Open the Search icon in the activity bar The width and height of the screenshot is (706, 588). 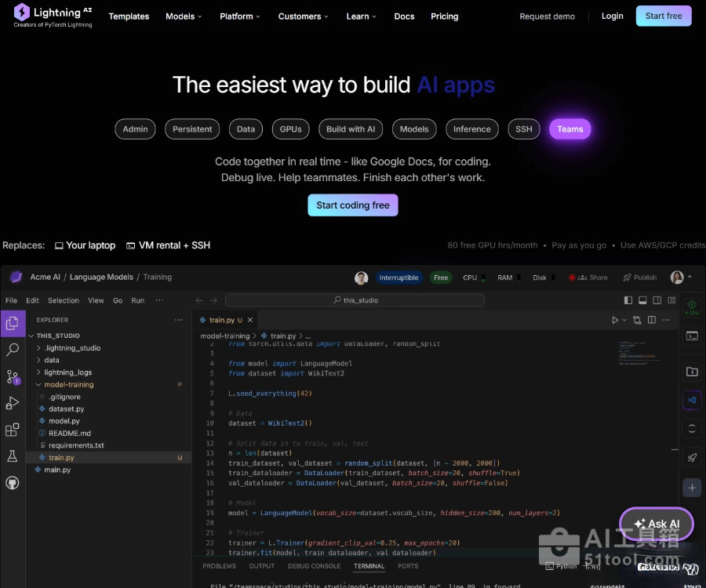[x=13, y=350]
